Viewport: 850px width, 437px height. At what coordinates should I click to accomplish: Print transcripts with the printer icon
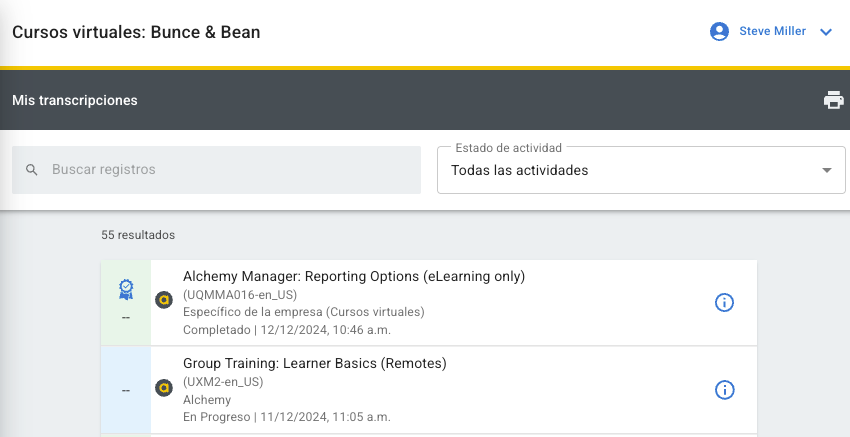tap(833, 100)
